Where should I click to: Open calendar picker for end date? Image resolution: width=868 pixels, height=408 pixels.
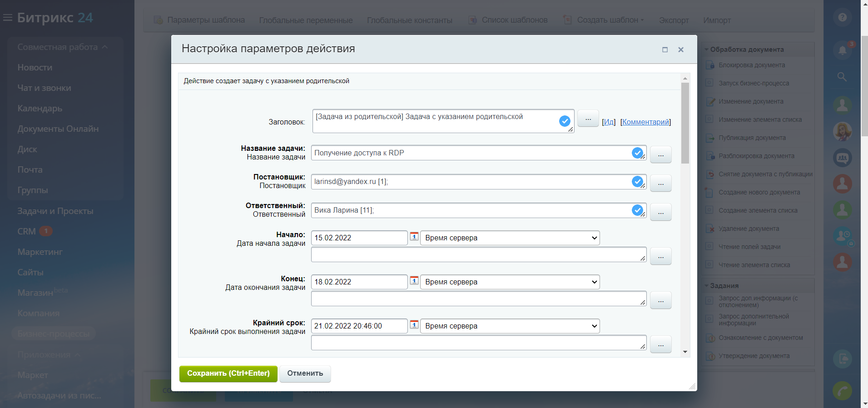414,280
